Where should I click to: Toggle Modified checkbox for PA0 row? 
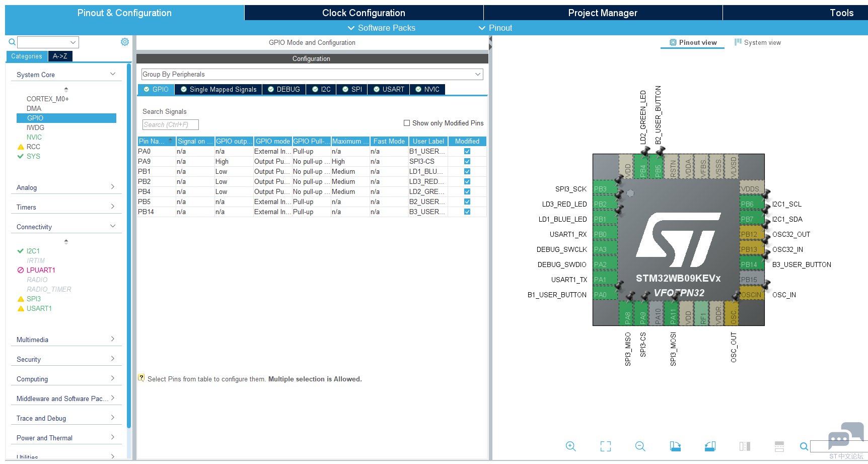(467, 151)
